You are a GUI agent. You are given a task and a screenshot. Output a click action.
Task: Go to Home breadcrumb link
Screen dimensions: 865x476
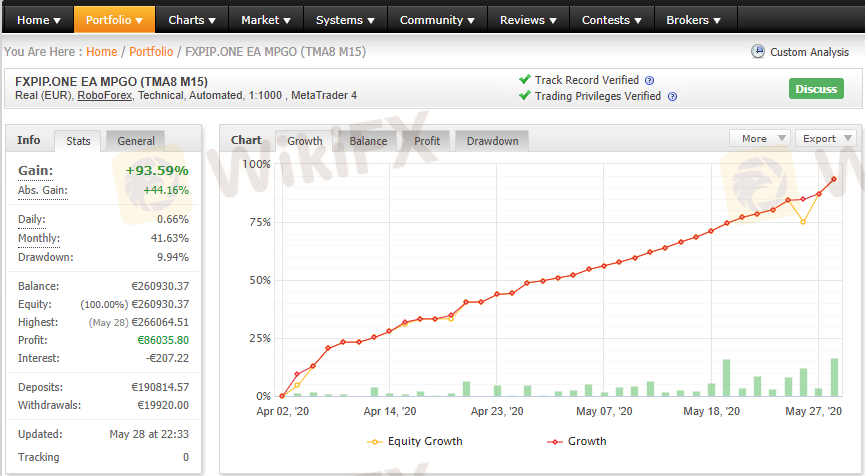click(101, 51)
